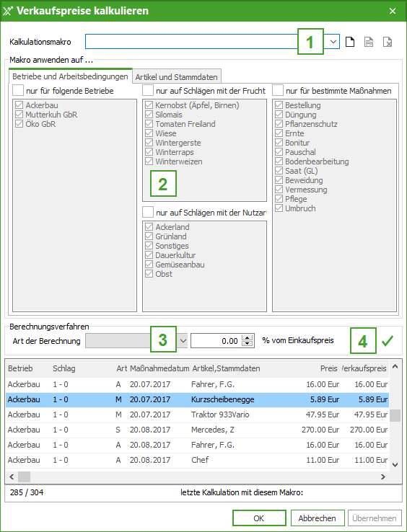Enable 'nur auf Schlägen mit der Frucht'

click(148, 91)
